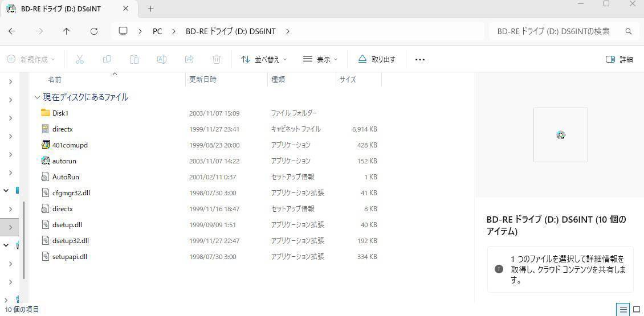644x316 pixels.
Task: Select the AutoRun setup information icon
Action: [x=46, y=177]
